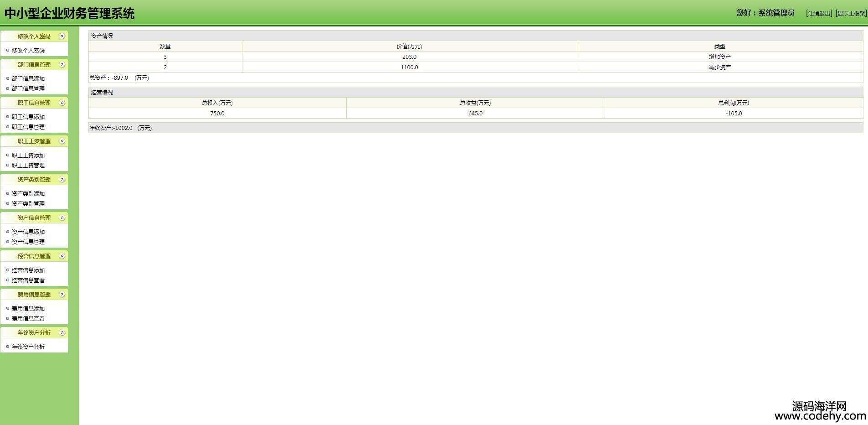Open 部门信息管理 sub-item link
Viewport: 868px width, 425px height.
tap(28, 89)
